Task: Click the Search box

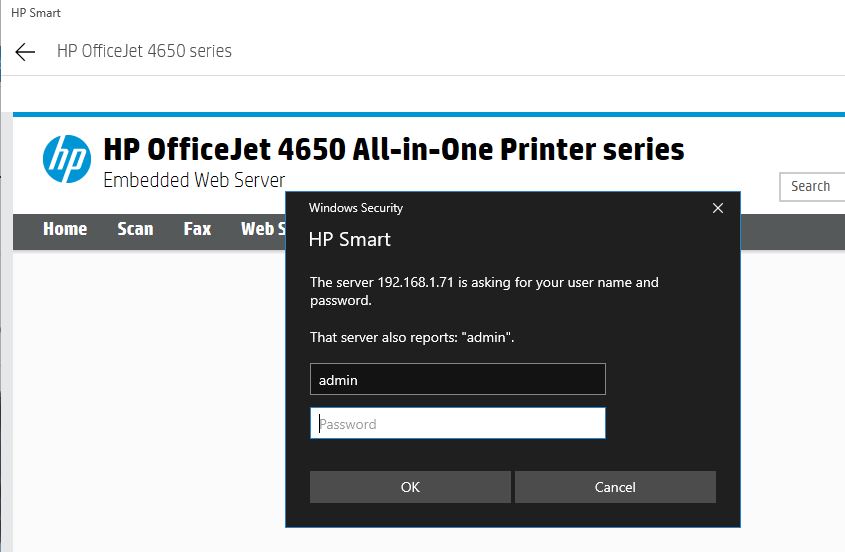Action: click(x=812, y=186)
